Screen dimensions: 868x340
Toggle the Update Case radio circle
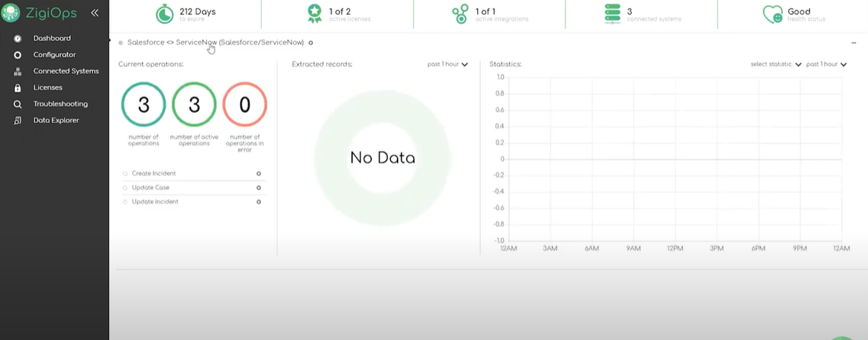[x=126, y=187]
